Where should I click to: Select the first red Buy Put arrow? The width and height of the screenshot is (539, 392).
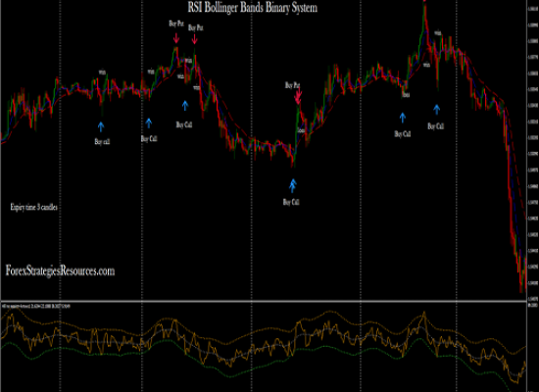tap(176, 38)
